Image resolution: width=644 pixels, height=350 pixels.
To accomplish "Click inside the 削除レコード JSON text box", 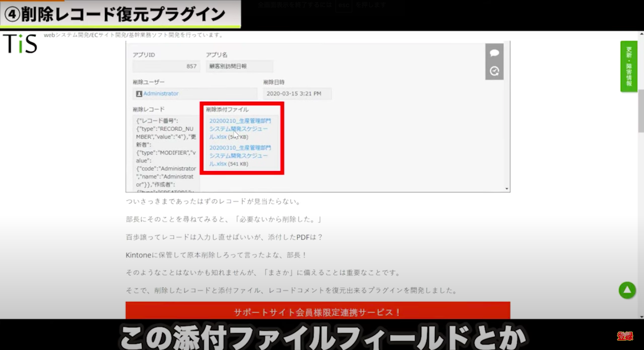I will tap(166, 152).
